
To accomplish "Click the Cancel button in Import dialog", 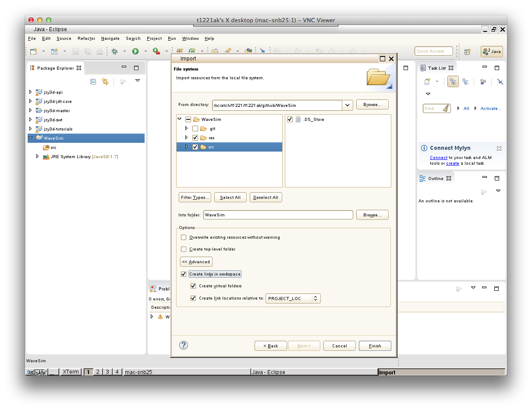I will coord(340,346).
